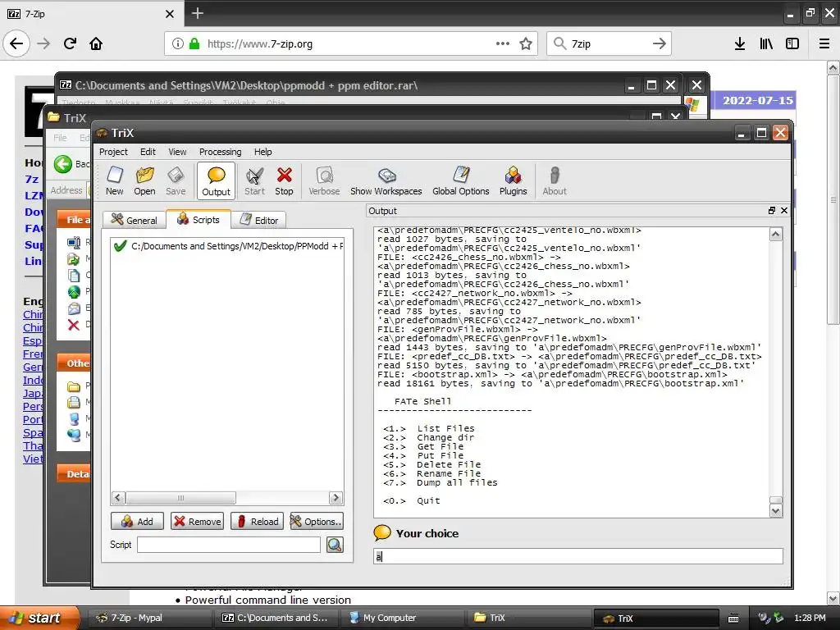Open the Processing menu
This screenshot has width=840, height=630.
click(220, 152)
